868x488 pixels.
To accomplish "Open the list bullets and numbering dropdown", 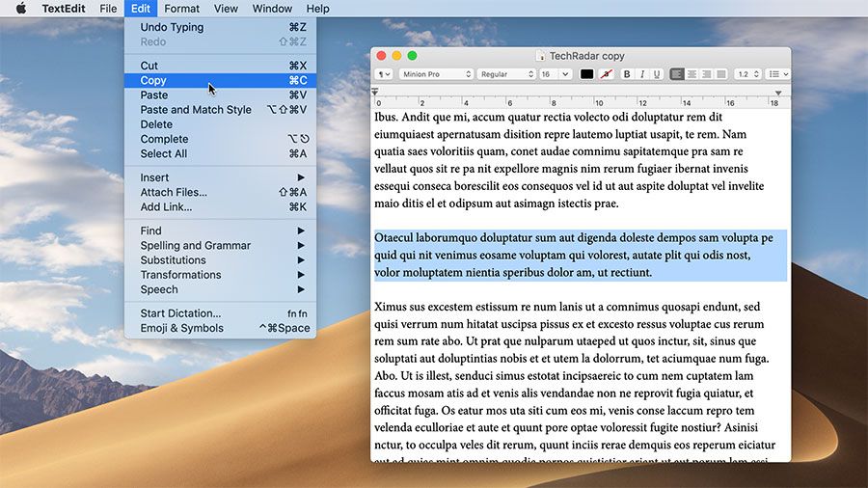I will pyautogui.click(x=777, y=74).
